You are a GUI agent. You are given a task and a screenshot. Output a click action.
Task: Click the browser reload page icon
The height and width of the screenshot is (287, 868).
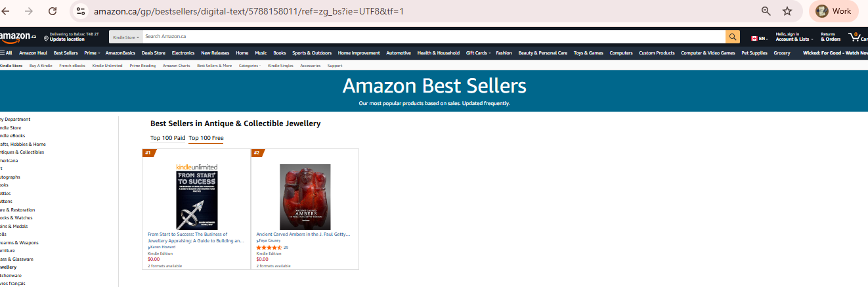(x=53, y=11)
